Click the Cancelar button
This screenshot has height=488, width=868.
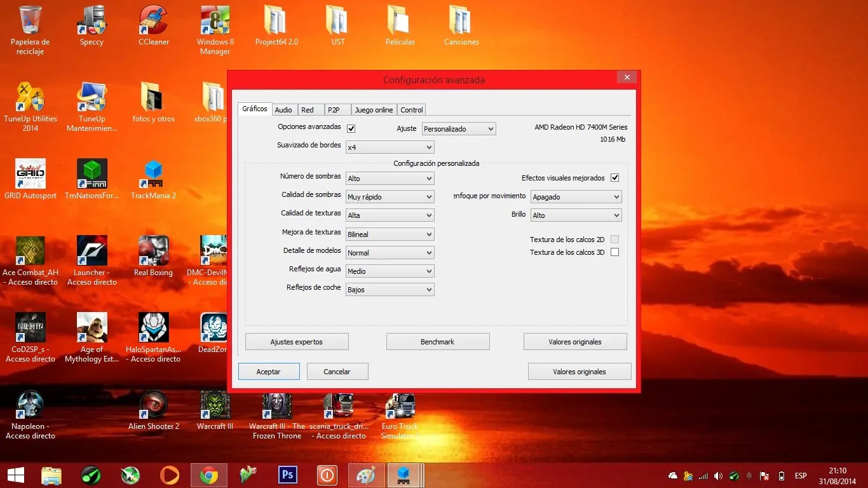[x=337, y=372]
